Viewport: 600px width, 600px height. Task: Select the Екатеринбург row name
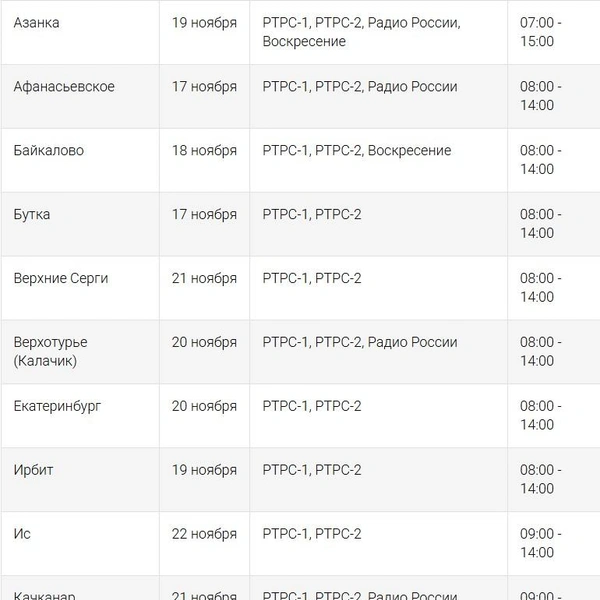(x=57, y=406)
